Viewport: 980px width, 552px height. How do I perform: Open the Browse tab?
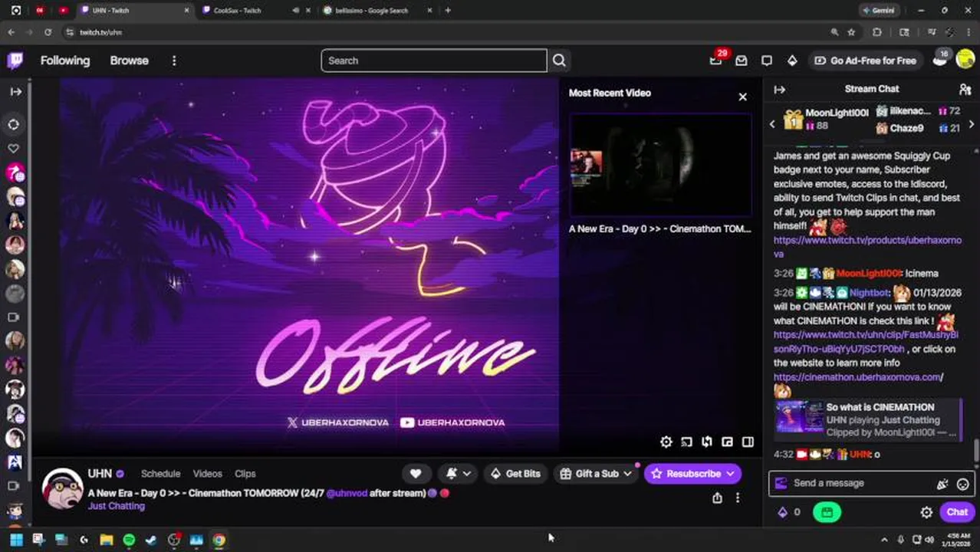pyautogui.click(x=129, y=61)
